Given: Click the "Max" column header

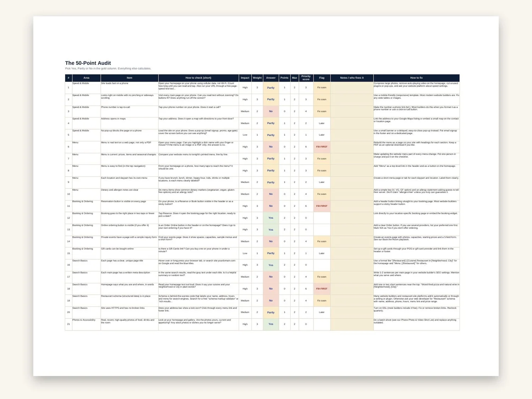Looking at the screenshot, I should click(294, 78).
